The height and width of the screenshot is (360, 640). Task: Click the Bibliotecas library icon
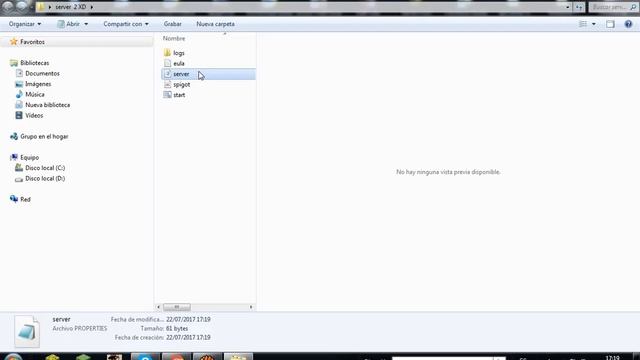[14, 63]
